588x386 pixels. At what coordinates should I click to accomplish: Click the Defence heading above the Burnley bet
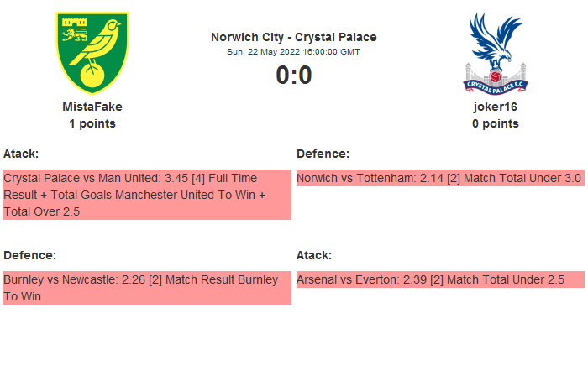(x=29, y=255)
